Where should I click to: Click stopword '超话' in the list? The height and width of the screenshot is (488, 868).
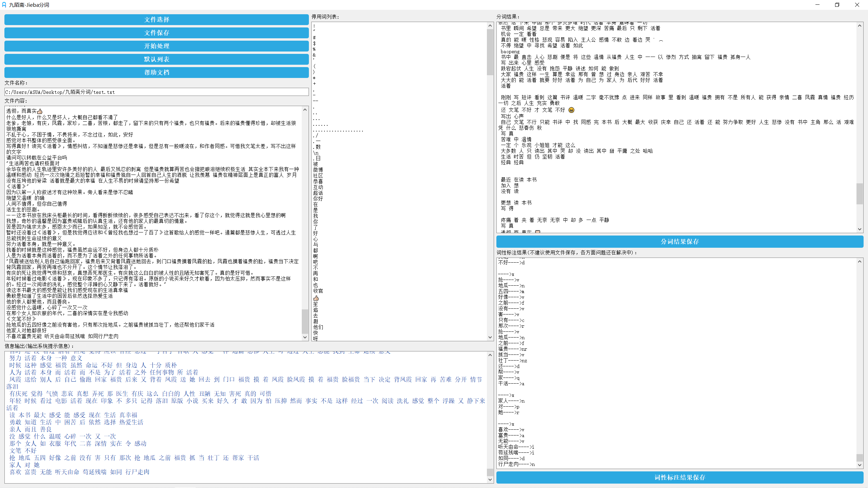(318, 193)
